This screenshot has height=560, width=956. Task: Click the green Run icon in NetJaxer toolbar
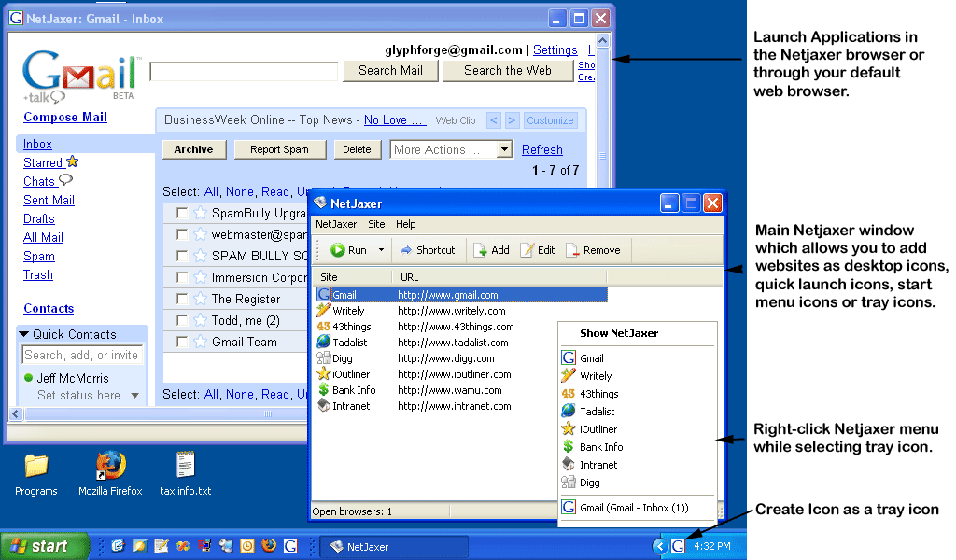tap(338, 250)
